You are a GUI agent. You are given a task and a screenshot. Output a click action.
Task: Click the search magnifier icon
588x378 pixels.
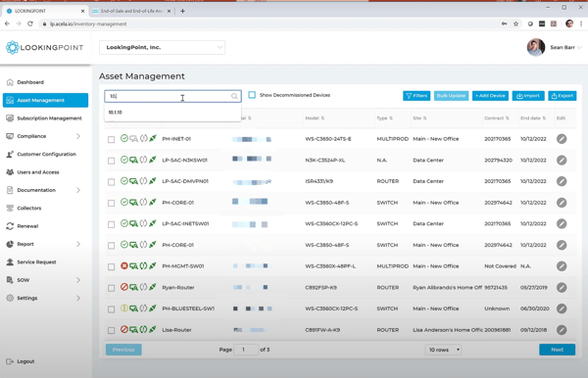234,96
